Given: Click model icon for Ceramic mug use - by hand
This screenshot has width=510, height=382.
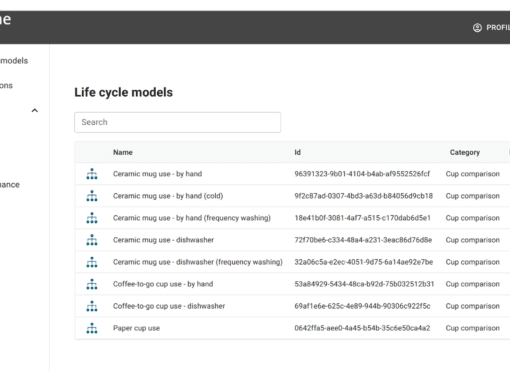Looking at the screenshot, I should tap(92, 174).
